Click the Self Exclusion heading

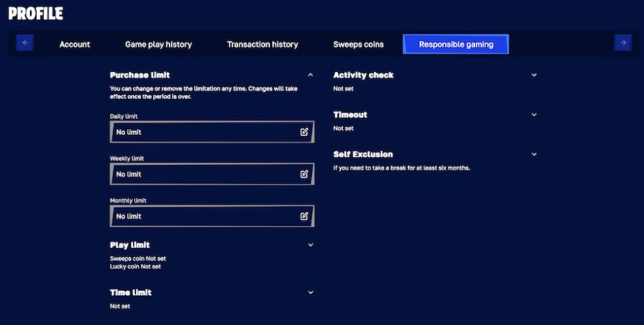pyautogui.click(x=363, y=154)
